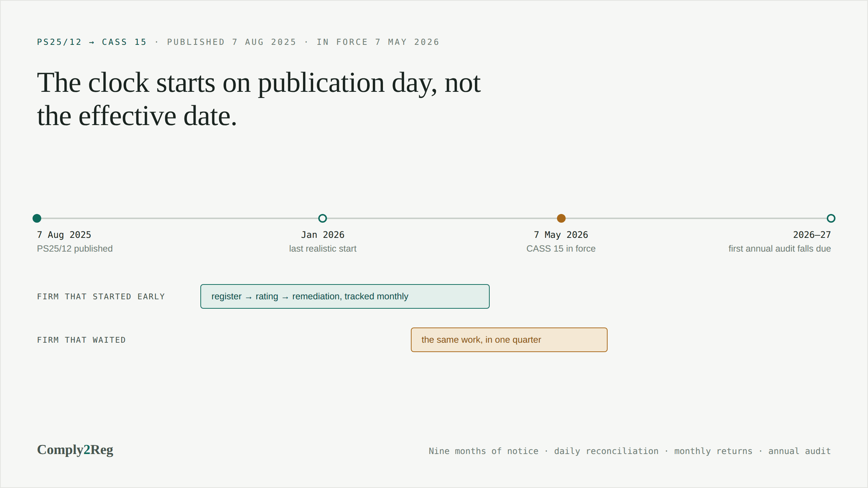Click 'PS25/12 → CASS 15' header text
The height and width of the screenshot is (488, 868).
[92, 42]
